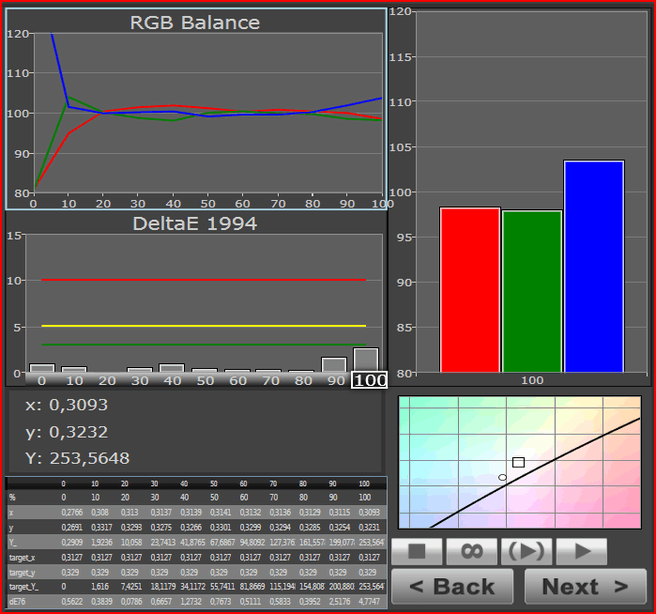
Task: Click table cell 1,2732 in dE76 row
Action: point(191,601)
